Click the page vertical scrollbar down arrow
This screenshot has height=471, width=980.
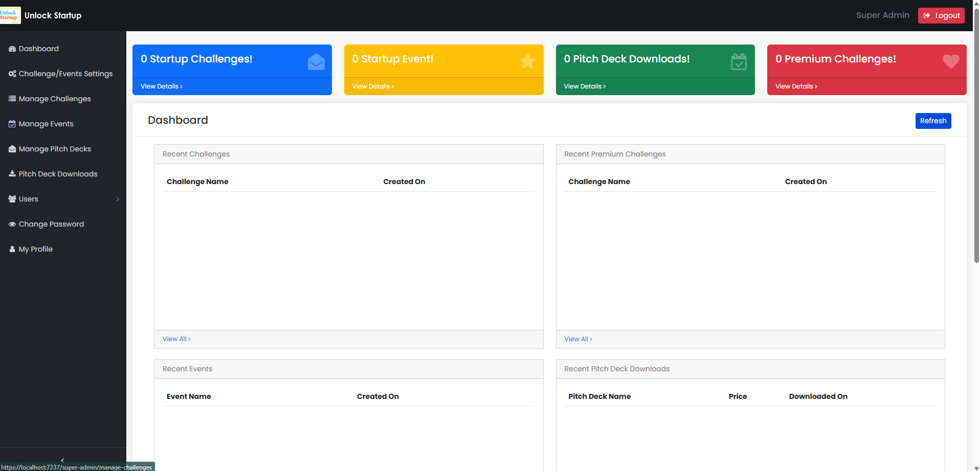976,466
